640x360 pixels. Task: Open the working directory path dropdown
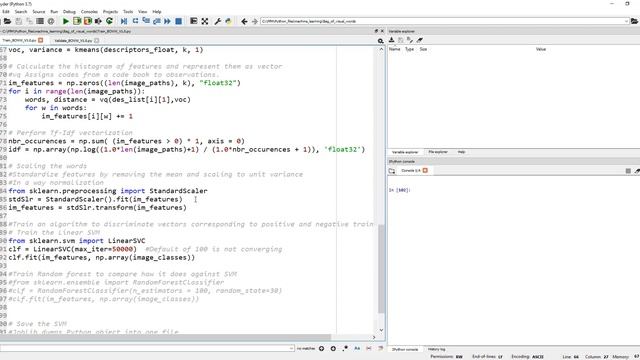[626, 21]
